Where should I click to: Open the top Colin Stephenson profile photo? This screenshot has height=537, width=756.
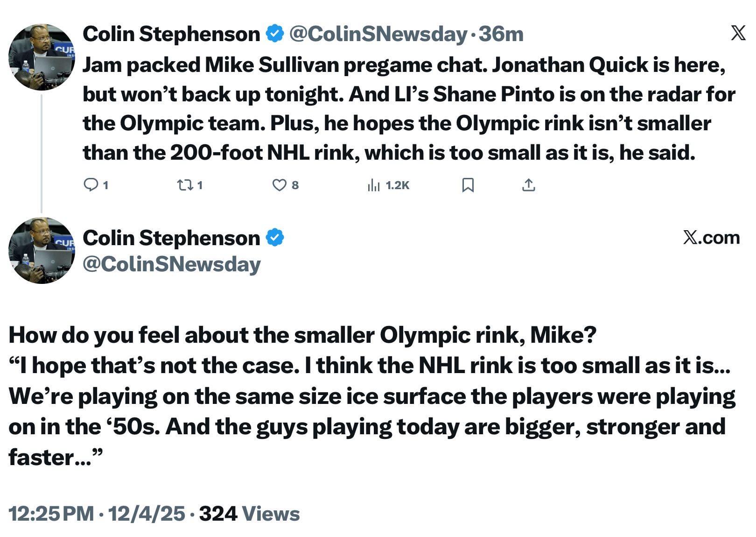tap(42, 57)
